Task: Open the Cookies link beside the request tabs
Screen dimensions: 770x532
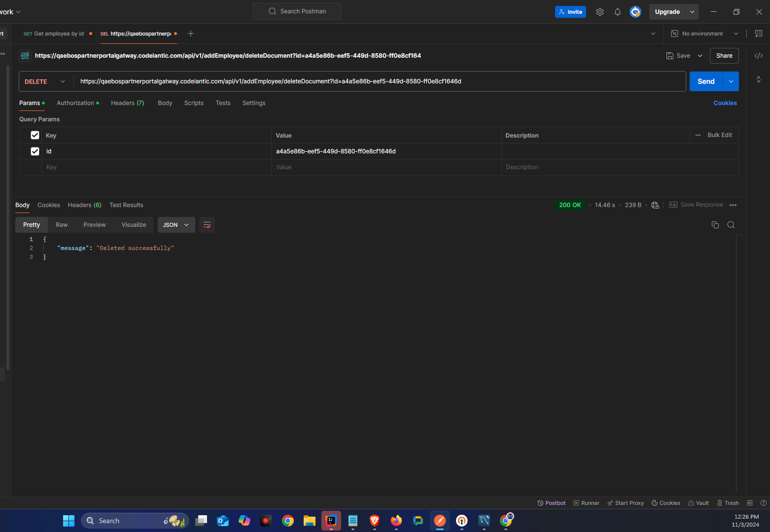Action: click(725, 103)
